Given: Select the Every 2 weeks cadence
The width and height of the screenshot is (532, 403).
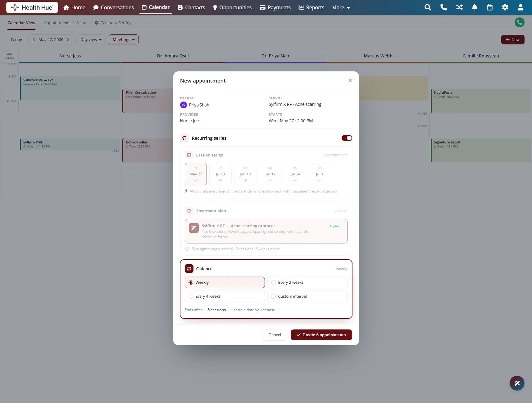Looking at the screenshot, I should [307, 282].
